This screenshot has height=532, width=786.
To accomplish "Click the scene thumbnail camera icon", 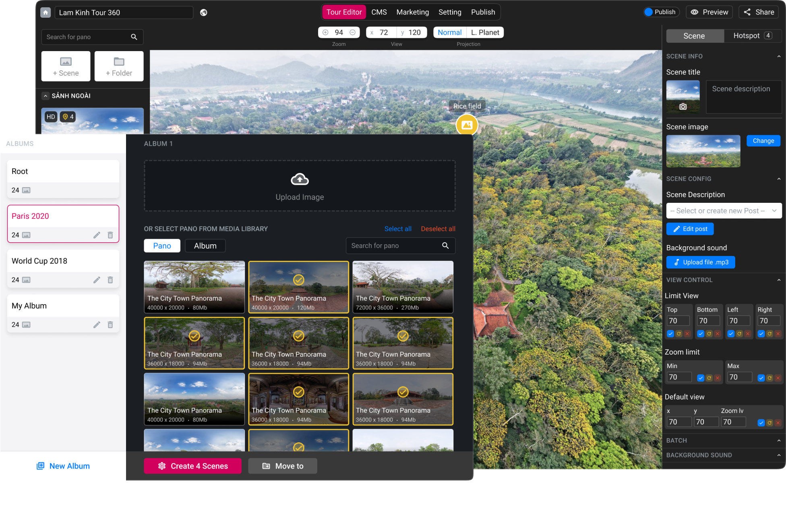I will click(683, 106).
